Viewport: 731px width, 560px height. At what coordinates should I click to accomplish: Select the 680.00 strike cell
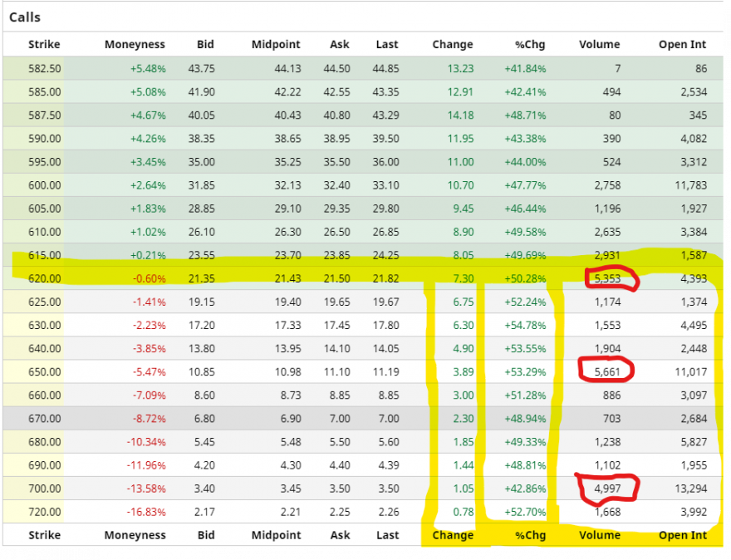[x=44, y=441]
